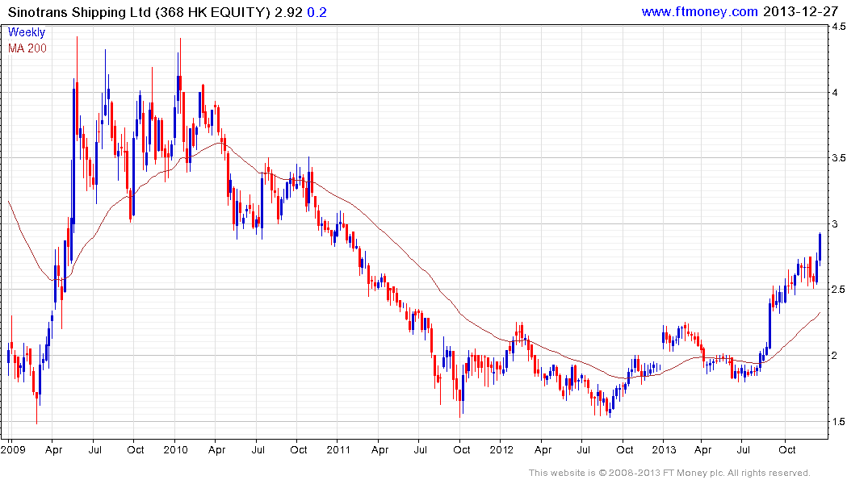The height and width of the screenshot is (484, 868).
Task: Click the price change value 0.2
Action: click(x=317, y=12)
